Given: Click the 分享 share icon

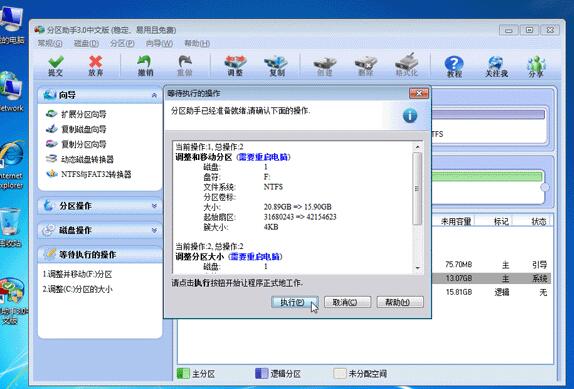Looking at the screenshot, I should pos(536,66).
